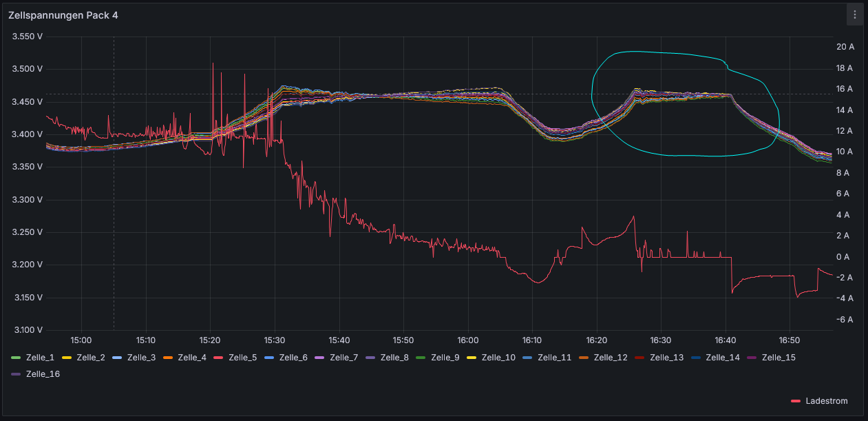Click the Zellspannungen Pack 4 panel title
The width and height of the screenshot is (868, 421).
(x=63, y=15)
